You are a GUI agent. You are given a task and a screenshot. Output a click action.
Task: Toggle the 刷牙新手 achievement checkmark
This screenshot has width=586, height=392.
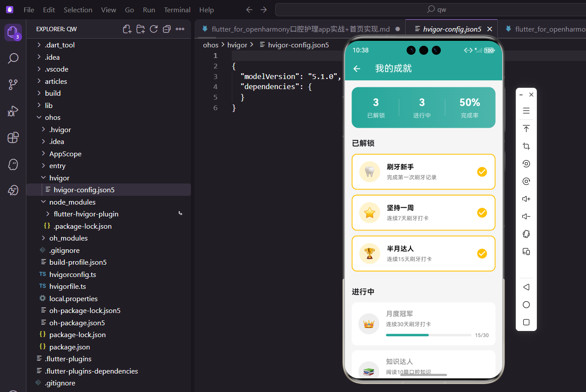pyautogui.click(x=482, y=172)
